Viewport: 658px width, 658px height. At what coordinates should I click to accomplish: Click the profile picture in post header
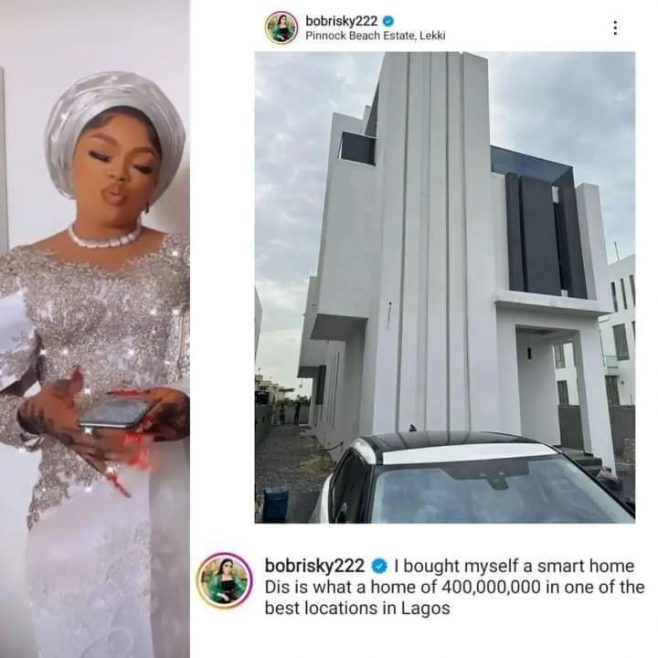pyautogui.click(x=281, y=28)
